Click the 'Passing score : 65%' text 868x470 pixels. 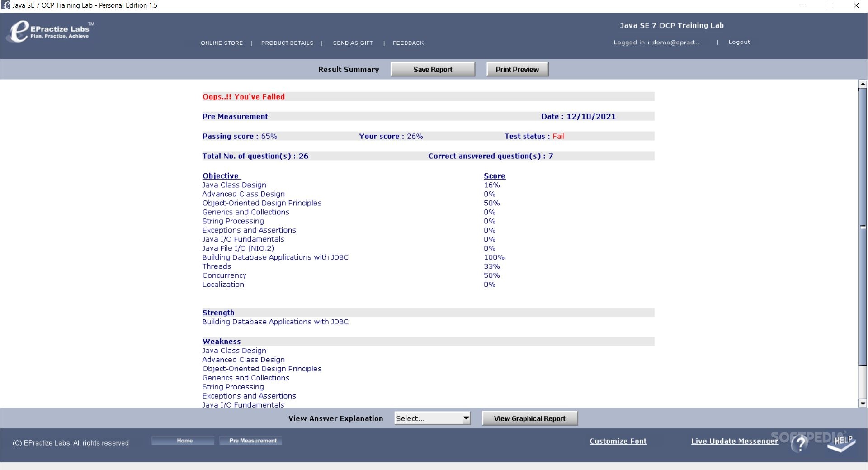click(240, 136)
